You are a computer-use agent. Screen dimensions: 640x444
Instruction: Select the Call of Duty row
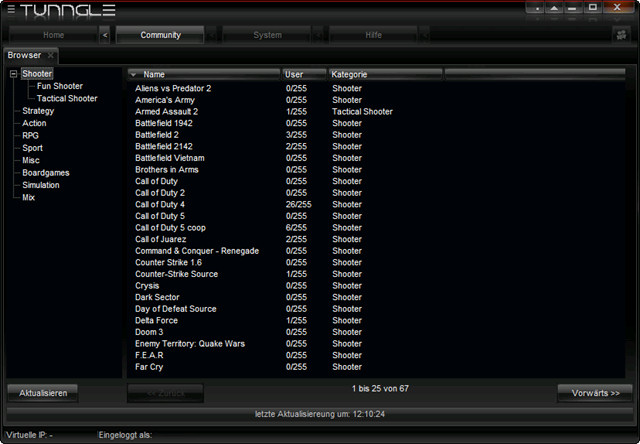pos(376,181)
